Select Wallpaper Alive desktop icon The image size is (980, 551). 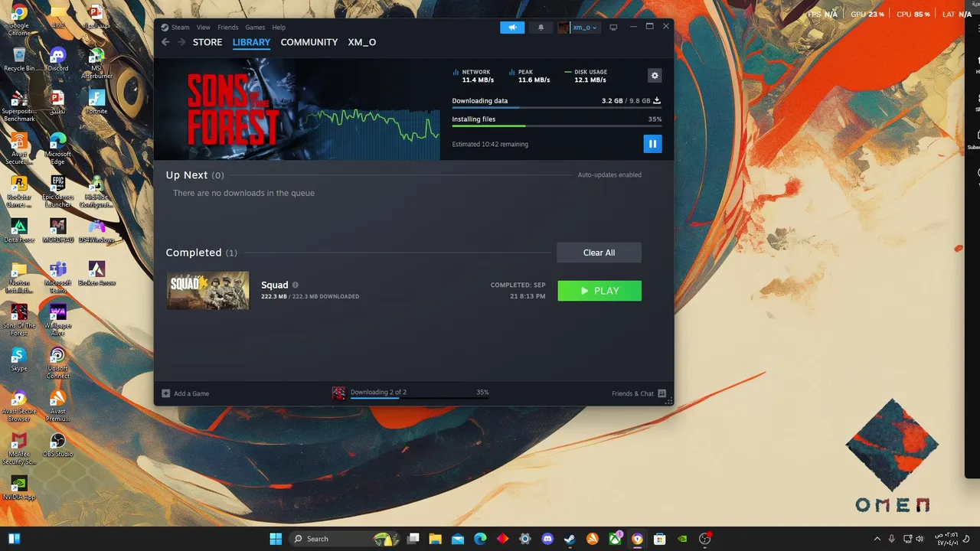click(57, 320)
